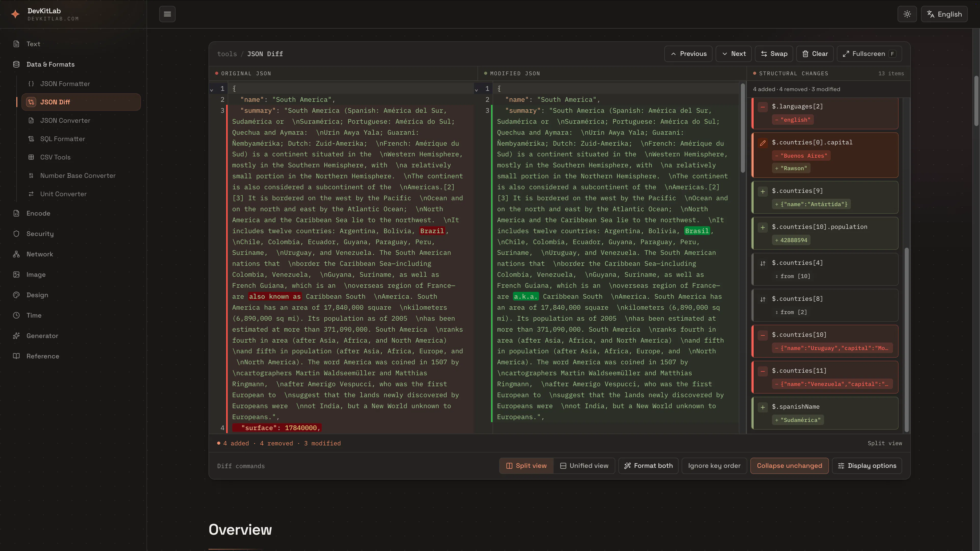
Task: Click move icon on $.countries[8]
Action: tap(763, 299)
